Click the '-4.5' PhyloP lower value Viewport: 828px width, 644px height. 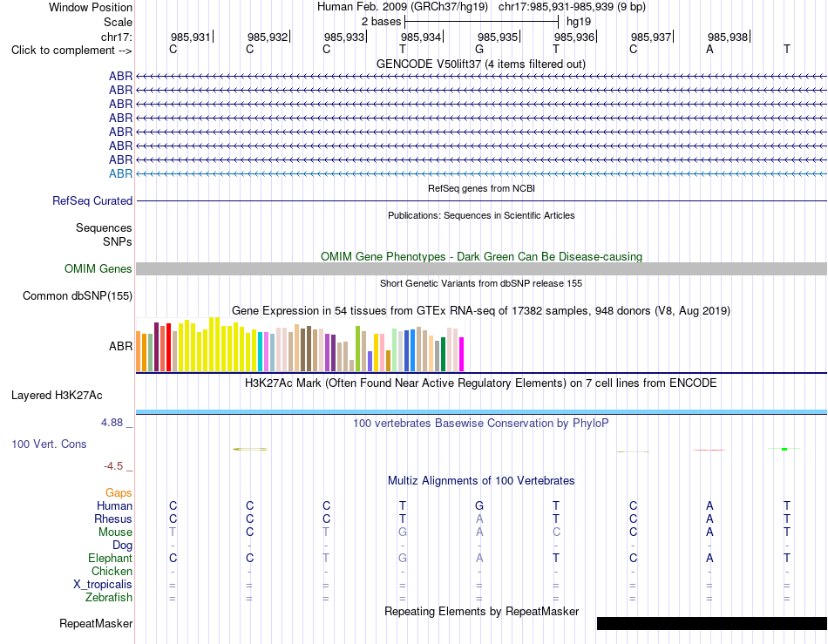click(113, 466)
